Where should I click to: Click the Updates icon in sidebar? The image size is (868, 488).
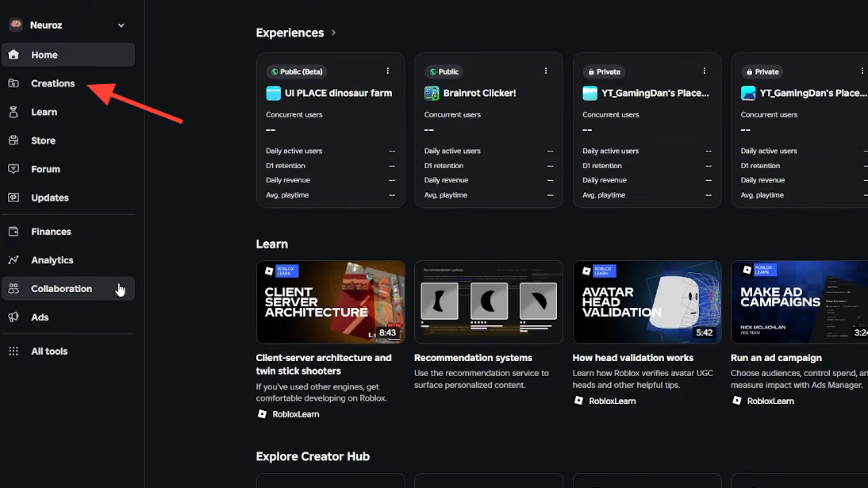(x=13, y=198)
